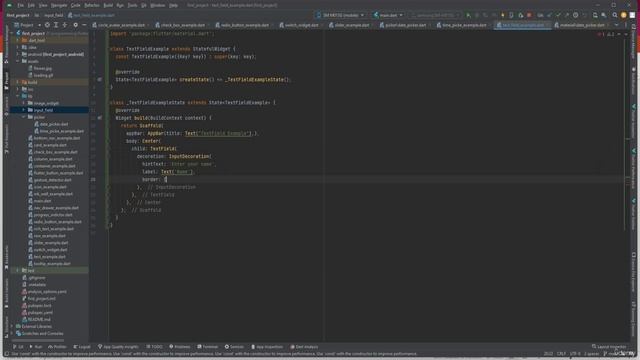Screen dimensions: 640x360
Task: Click the Git commit checkmark icon
Action: click(558, 15)
